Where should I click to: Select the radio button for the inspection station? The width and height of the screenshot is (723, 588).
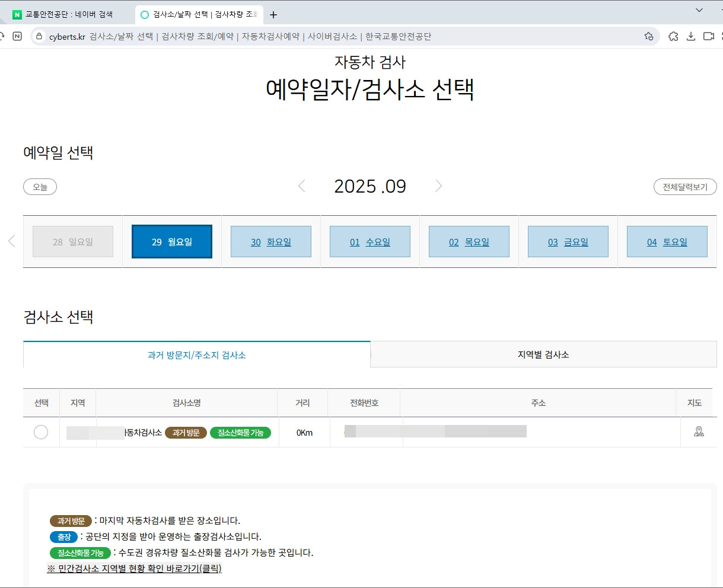pos(40,432)
